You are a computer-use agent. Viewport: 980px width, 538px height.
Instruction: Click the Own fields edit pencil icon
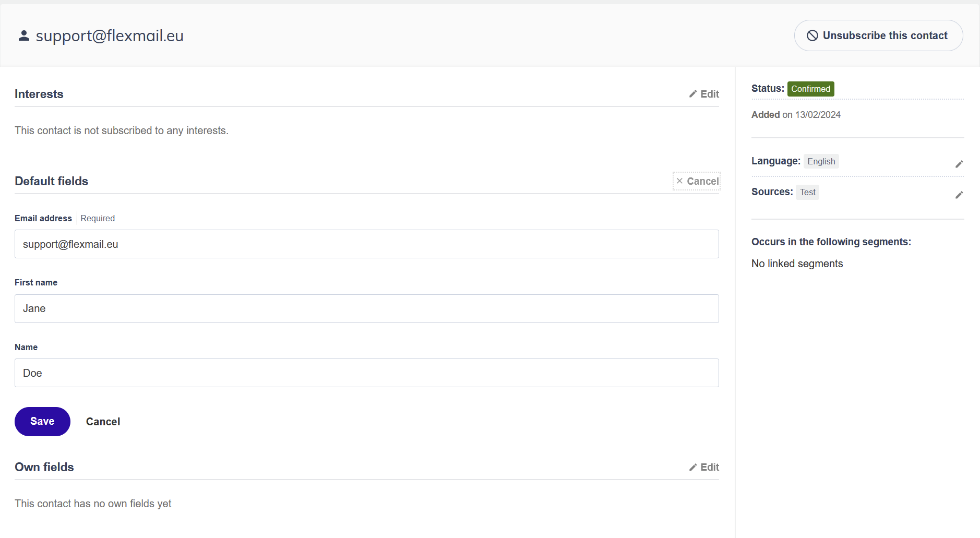[x=693, y=467]
